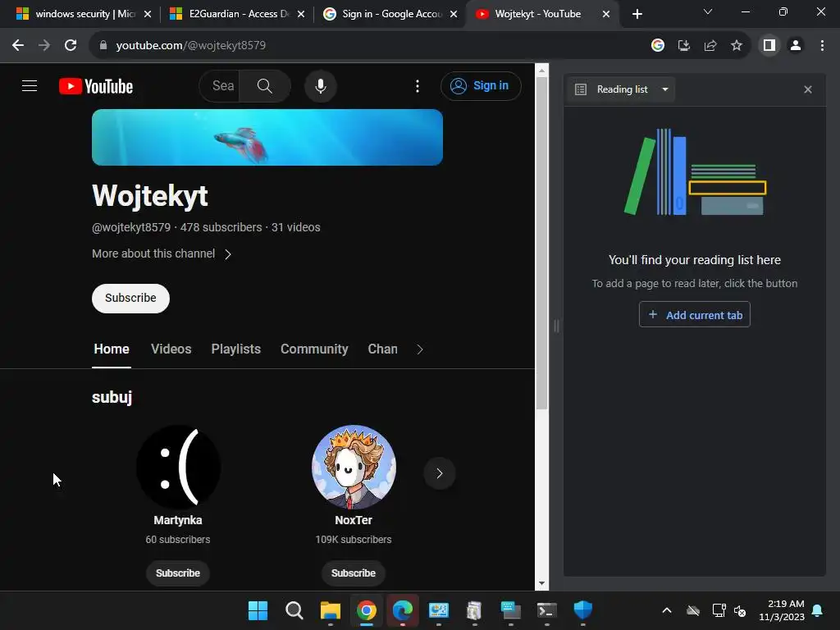Open the Chrome profile avatar menu

[796, 45]
